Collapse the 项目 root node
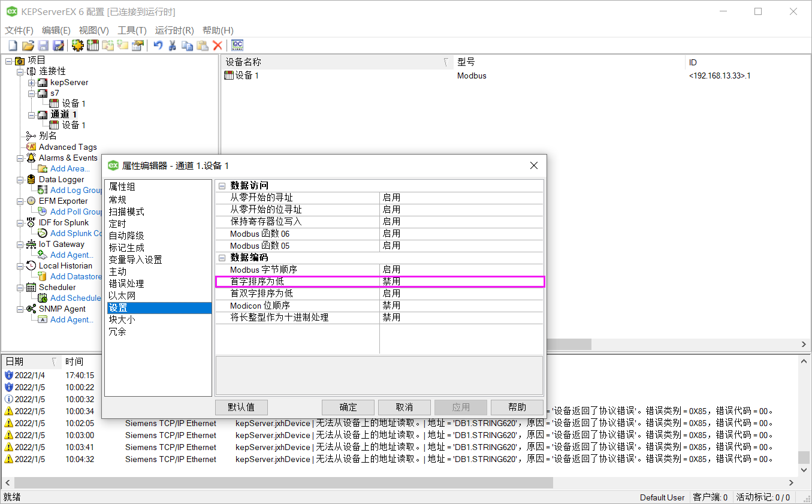Image resolution: width=812 pixels, height=504 pixels. 8,61
